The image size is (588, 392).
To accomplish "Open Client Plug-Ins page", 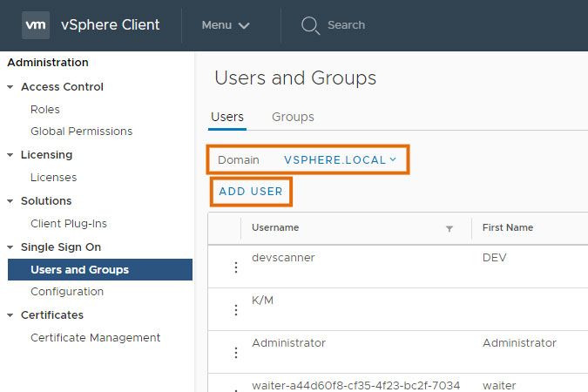I will click(69, 224).
